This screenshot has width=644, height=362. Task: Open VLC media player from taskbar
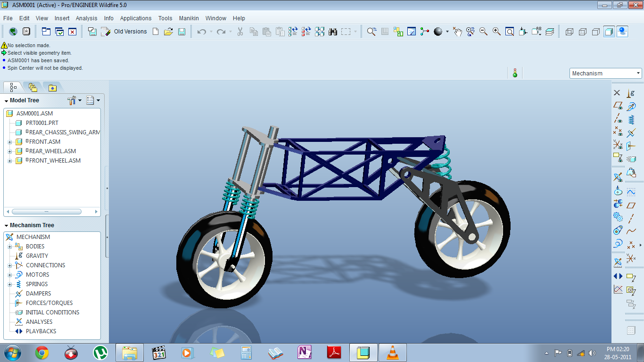(x=392, y=353)
